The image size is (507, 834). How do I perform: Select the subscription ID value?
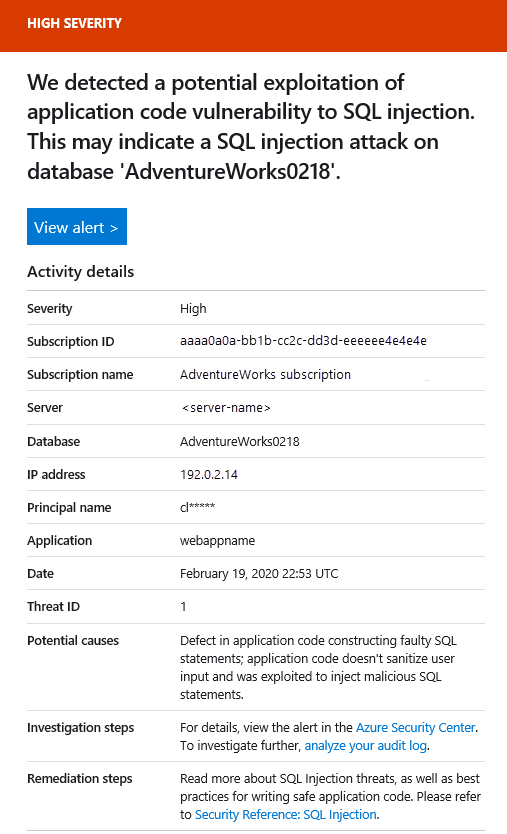pyautogui.click(x=303, y=340)
